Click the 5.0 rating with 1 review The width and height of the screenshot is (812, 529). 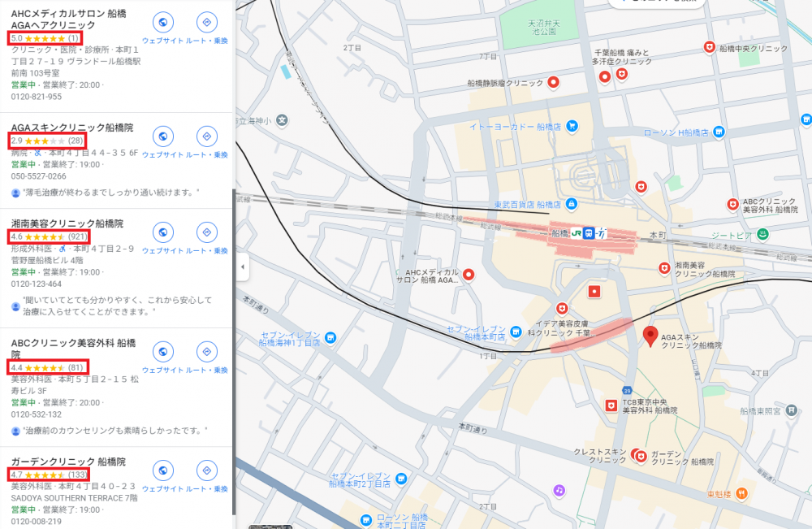pos(45,38)
